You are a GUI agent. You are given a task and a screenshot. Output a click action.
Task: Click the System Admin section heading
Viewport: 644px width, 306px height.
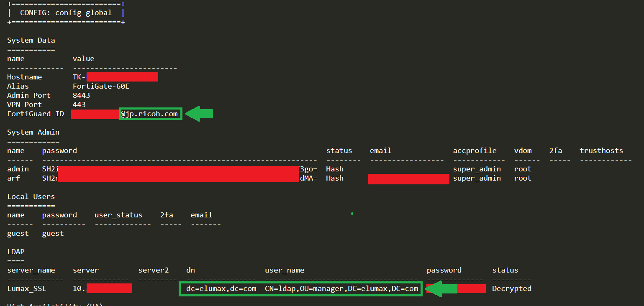click(33, 132)
